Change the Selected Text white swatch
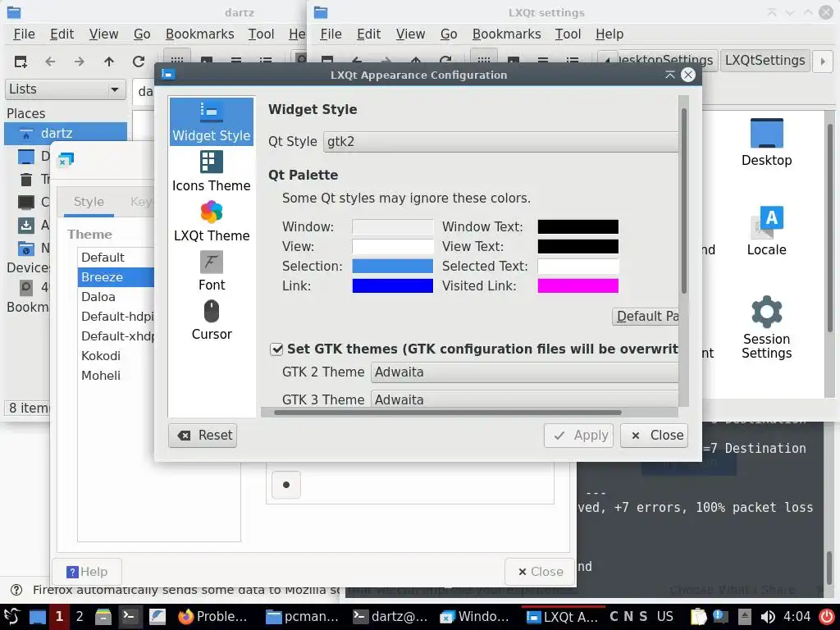 578,267
